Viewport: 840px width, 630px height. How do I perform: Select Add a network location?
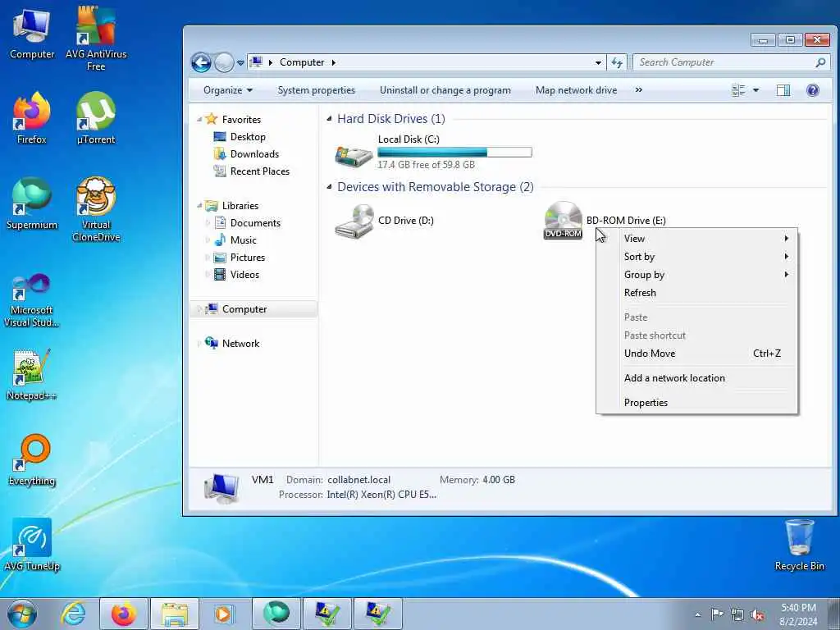click(x=696, y=378)
